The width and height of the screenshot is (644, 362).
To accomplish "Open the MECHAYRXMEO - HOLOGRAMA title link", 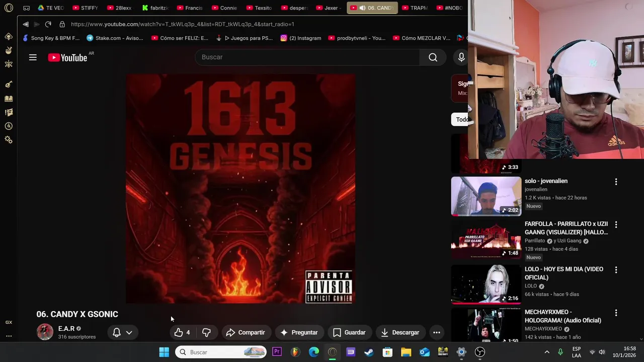I will point(562,316).
